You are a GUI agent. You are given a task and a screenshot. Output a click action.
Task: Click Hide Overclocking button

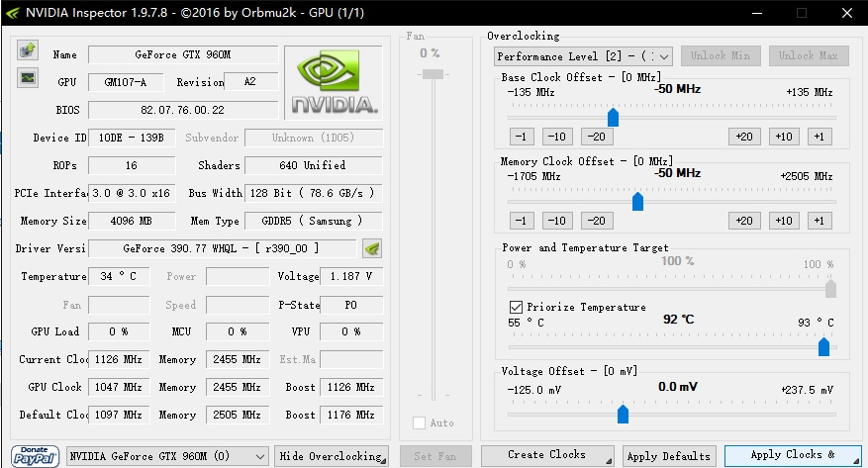point(331,456)
